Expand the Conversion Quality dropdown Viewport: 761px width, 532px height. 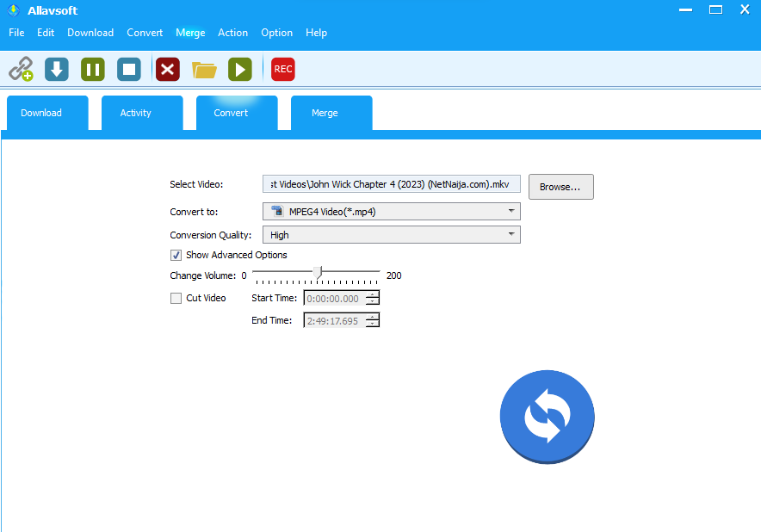511,234
